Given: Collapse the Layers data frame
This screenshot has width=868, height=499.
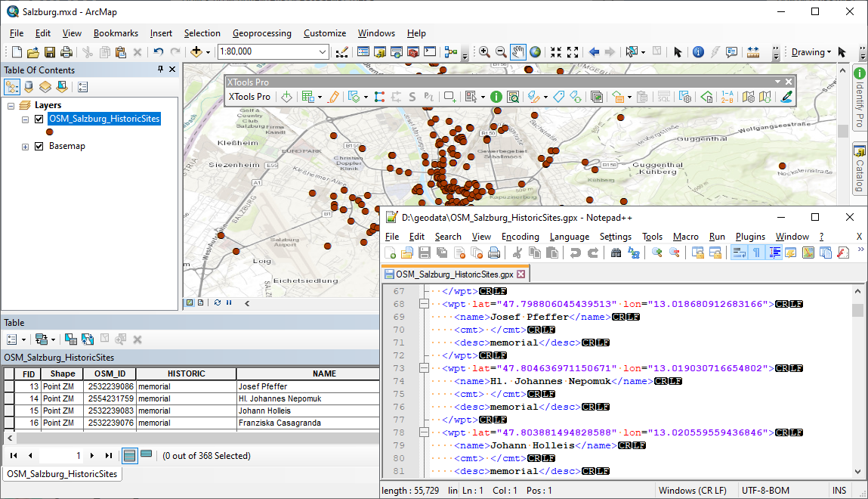Looking at the screenshot, I should pyautogui.click(x=11, y=106).
